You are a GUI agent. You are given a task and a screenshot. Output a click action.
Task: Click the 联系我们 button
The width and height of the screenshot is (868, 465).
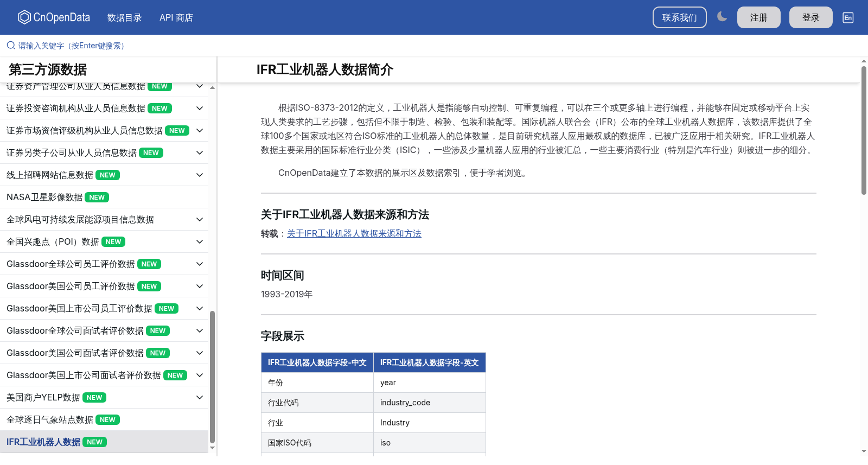coord(680,17)
